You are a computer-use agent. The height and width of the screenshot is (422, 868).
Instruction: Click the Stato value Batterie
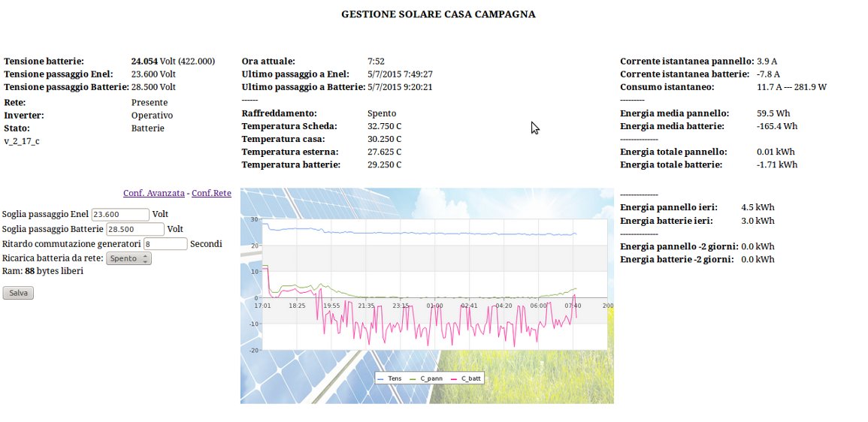148,128
